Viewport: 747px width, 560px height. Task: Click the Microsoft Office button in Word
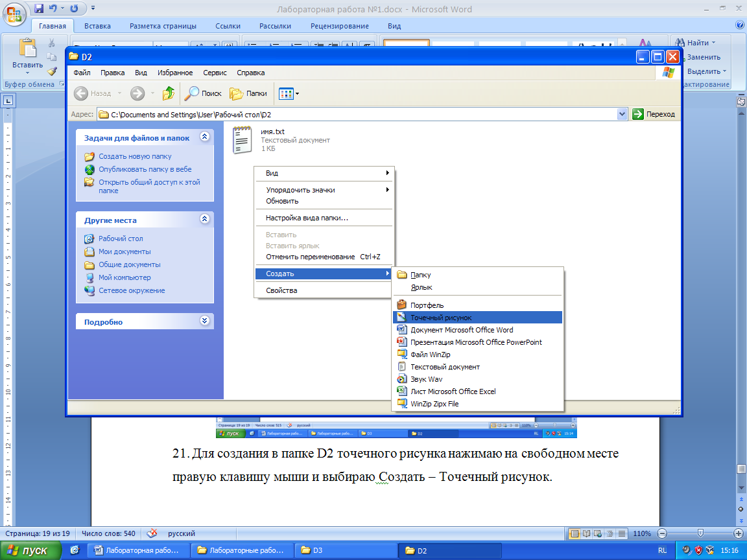click(14, 14)
